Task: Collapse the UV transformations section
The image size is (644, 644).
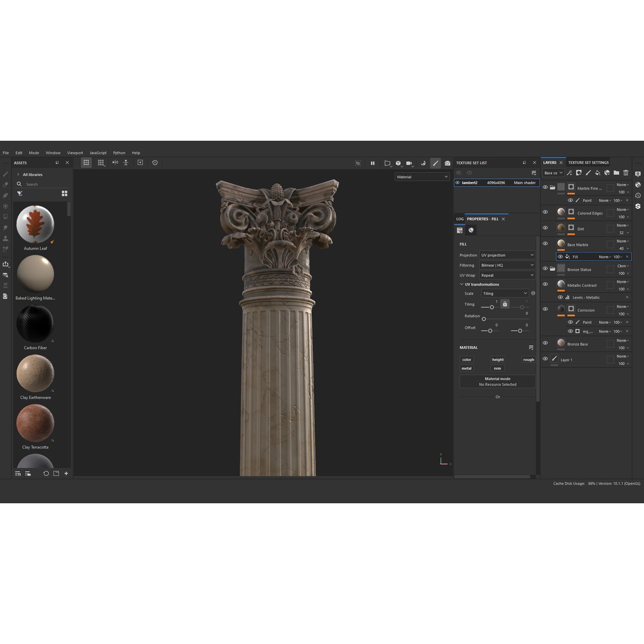Action: coord(462,284)
